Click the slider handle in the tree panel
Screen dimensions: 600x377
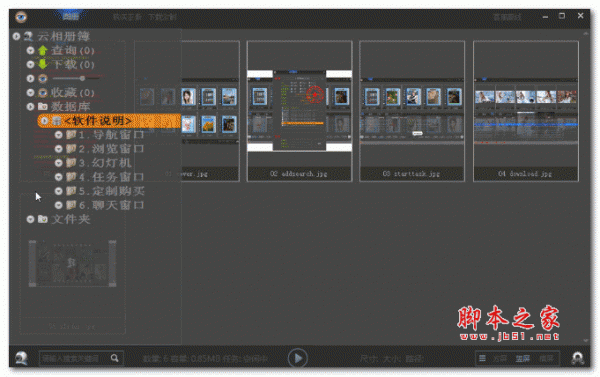[82, 78]
